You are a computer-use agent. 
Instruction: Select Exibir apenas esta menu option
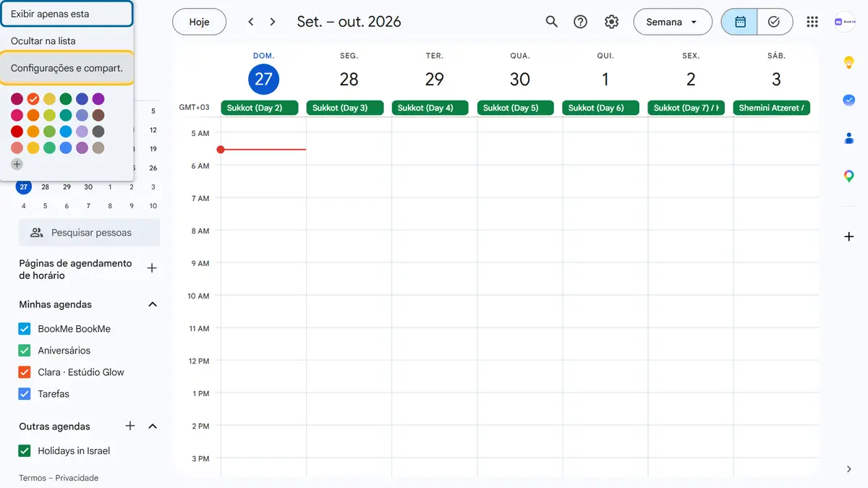click(67, 14)
